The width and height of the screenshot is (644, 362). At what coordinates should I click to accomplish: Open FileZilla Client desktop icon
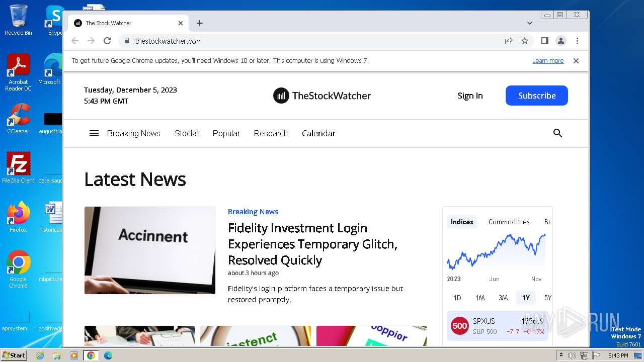tap(18, 167)
